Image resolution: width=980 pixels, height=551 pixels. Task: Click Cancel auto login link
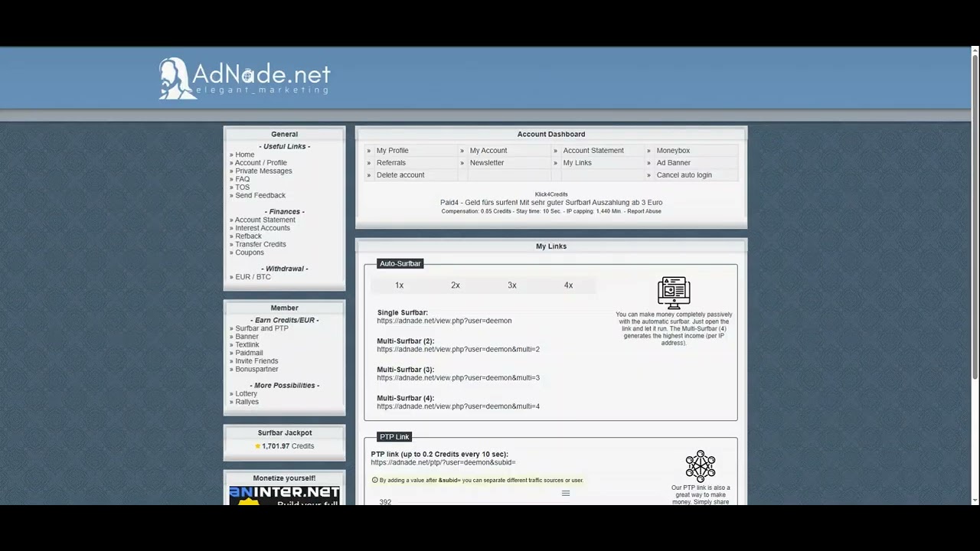coord(684,175)
